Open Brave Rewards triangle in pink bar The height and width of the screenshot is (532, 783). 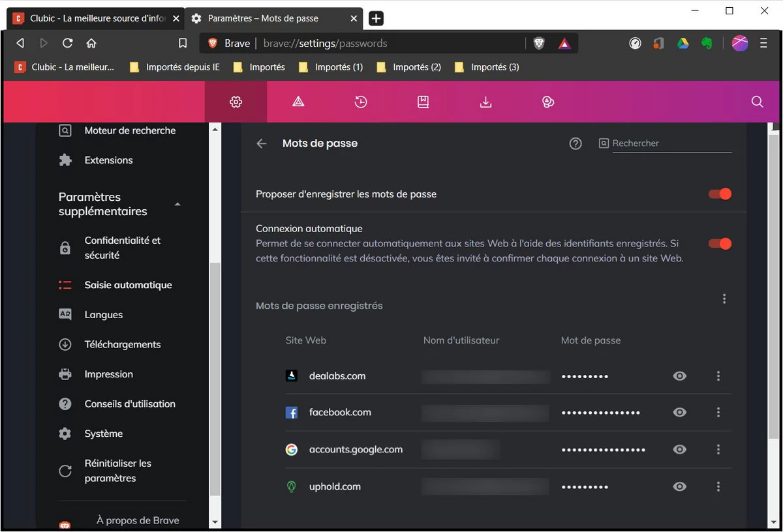298,102
